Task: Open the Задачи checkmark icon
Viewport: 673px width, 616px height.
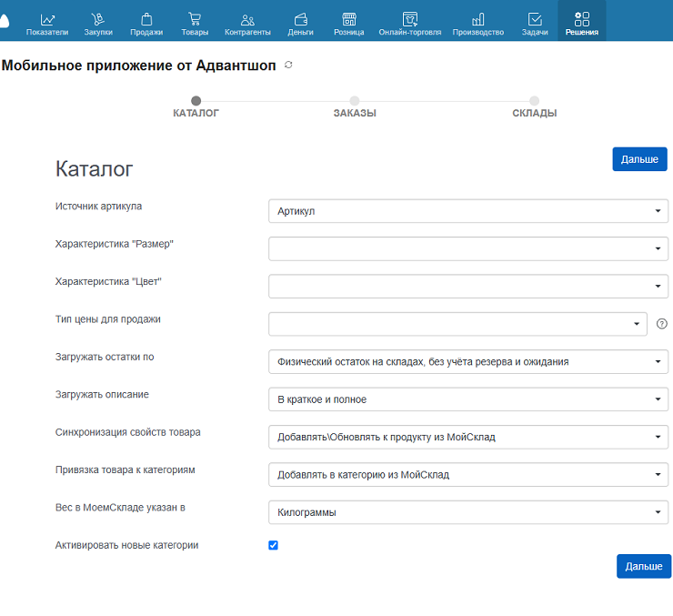Action: (x=535, y=20)
